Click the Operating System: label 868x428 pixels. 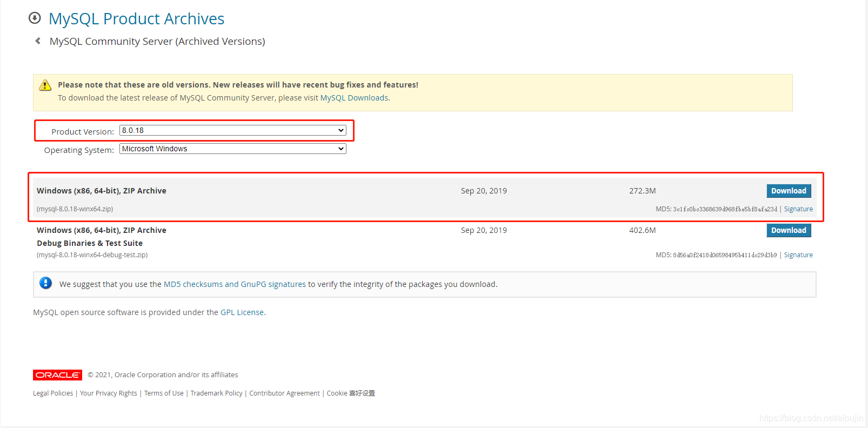pyautogui.click(x=79, y=150)
